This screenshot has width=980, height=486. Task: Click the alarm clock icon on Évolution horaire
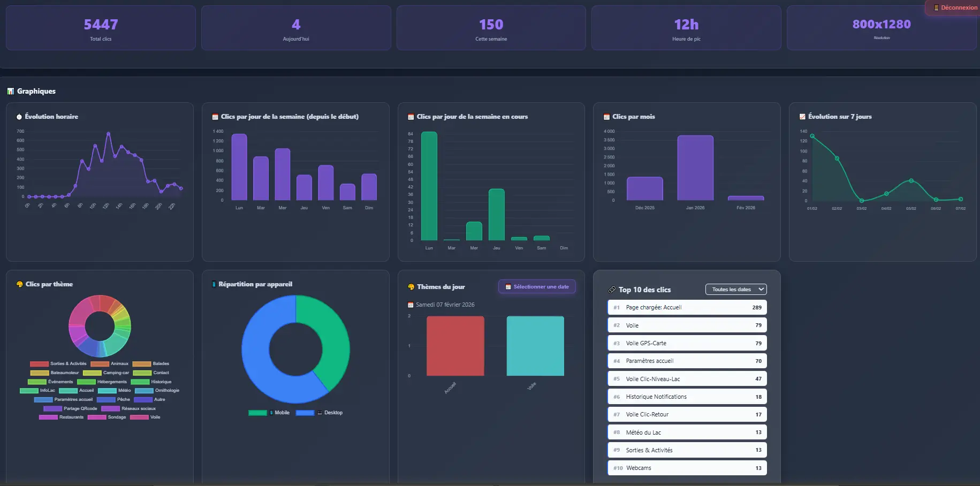coord(20,117)
